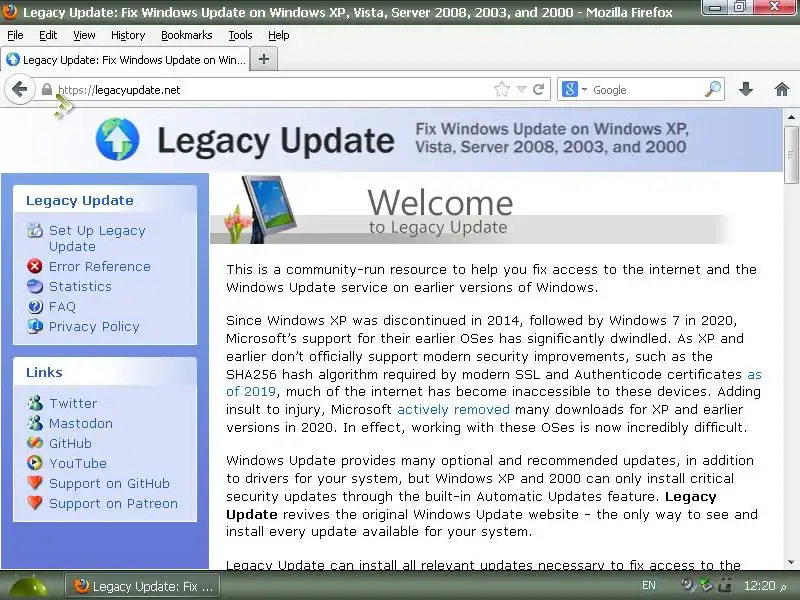The height and width of the screenshot is (600, 800).
Task: Click the Mastodon people icon
Action: [x=35, y=423]
